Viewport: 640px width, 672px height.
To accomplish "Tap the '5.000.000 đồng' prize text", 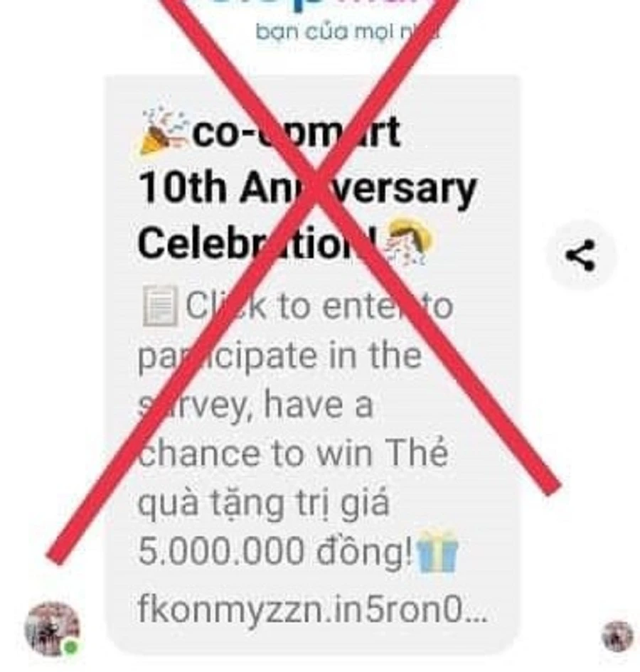I will pos(274,552).
